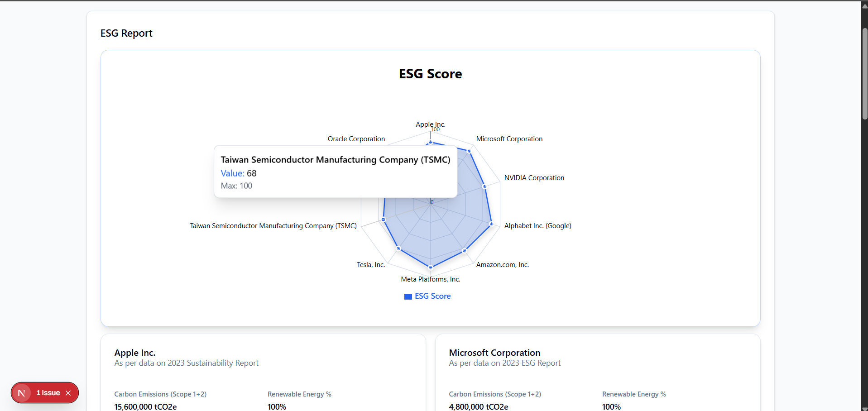868x411 pixels.
Task: Click the Value: 68 tooltip line
Action: [239, 173]
